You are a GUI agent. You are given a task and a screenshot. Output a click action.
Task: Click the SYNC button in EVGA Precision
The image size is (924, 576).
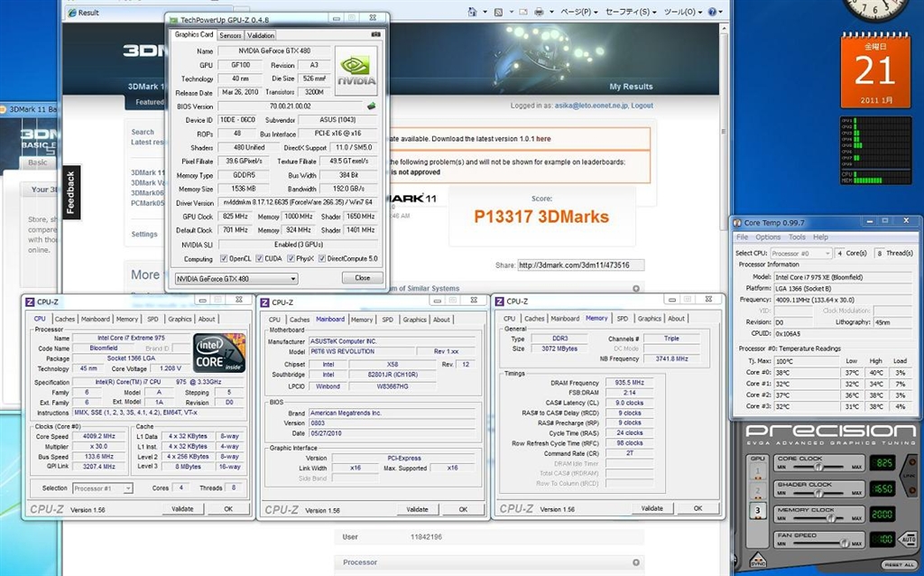758,560
